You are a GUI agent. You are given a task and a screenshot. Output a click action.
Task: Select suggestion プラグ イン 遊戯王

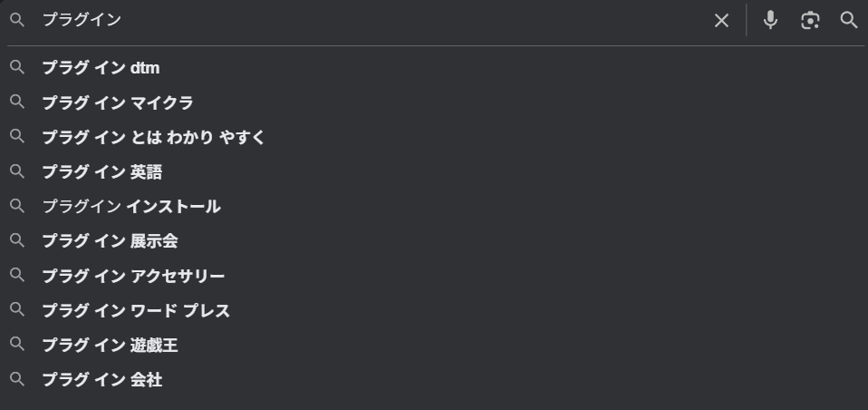click(x=111, y=345)
